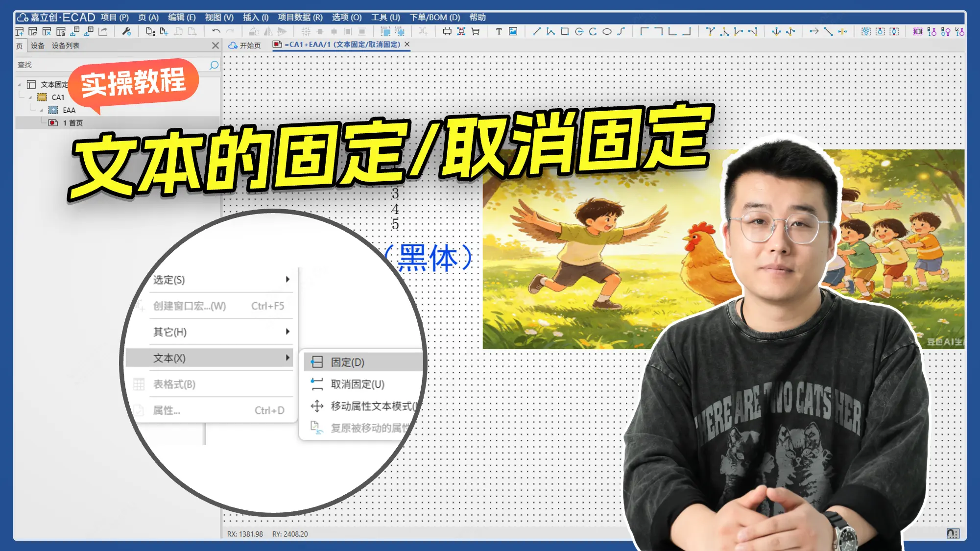
Task: Select the straight Line drawing tool
Action: [x=537, y=32]
